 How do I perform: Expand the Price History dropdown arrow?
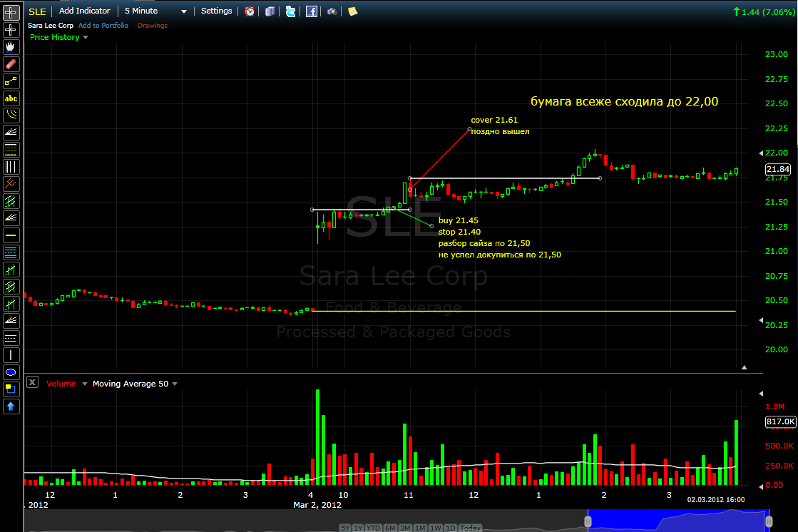click(x=86, y=37)
